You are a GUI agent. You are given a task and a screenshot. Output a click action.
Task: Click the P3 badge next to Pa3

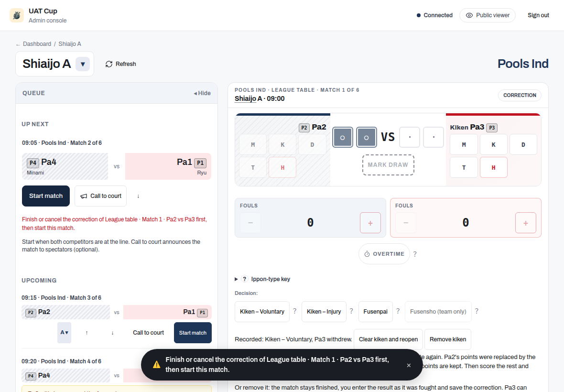pos(492,128)
